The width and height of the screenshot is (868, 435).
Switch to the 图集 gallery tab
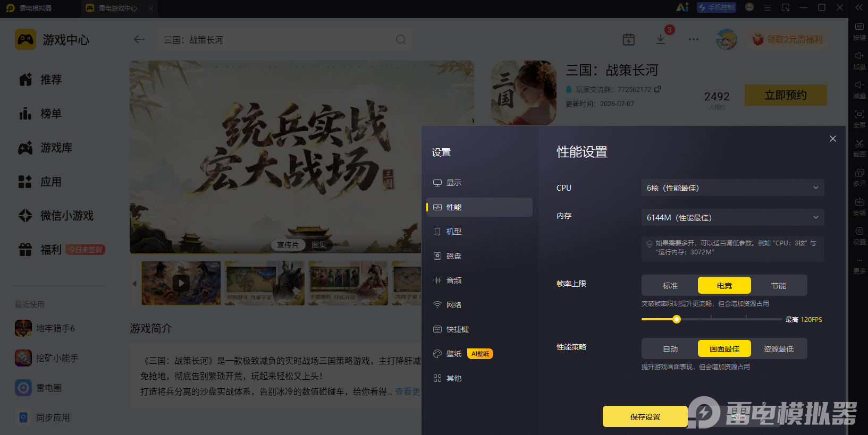[x=319, y=245]
